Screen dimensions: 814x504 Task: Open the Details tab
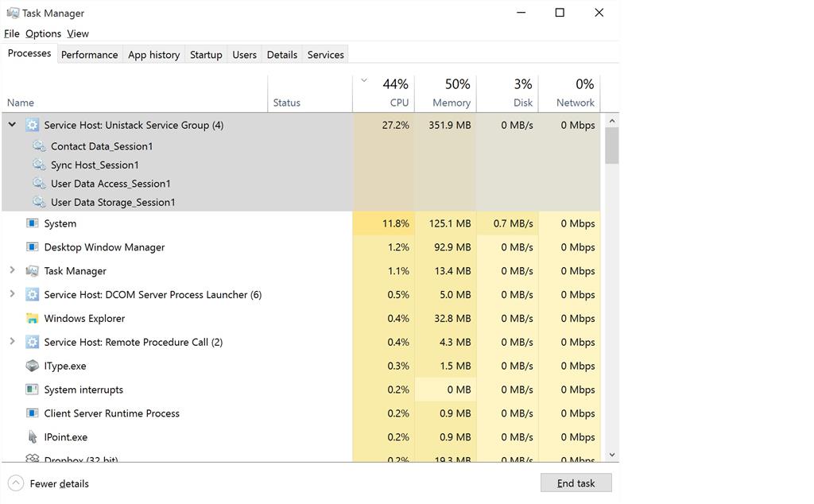point(282,55)
